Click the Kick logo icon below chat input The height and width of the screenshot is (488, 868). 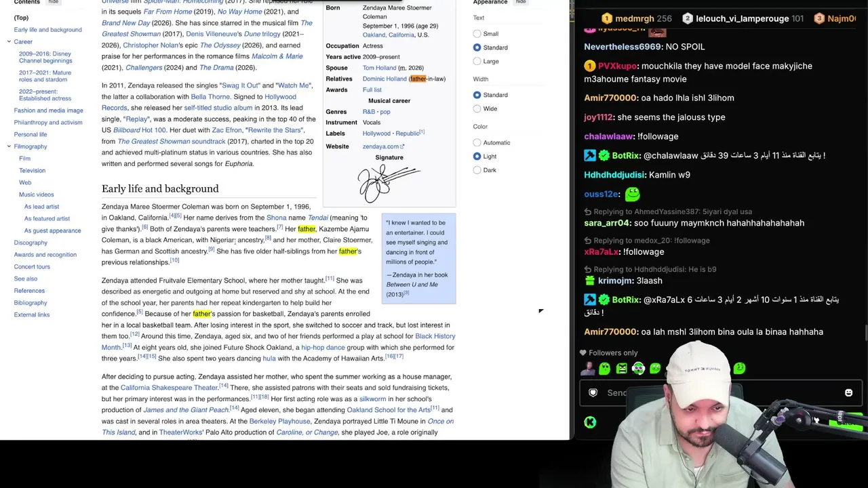pyautogui.click(x=590, y=422)
